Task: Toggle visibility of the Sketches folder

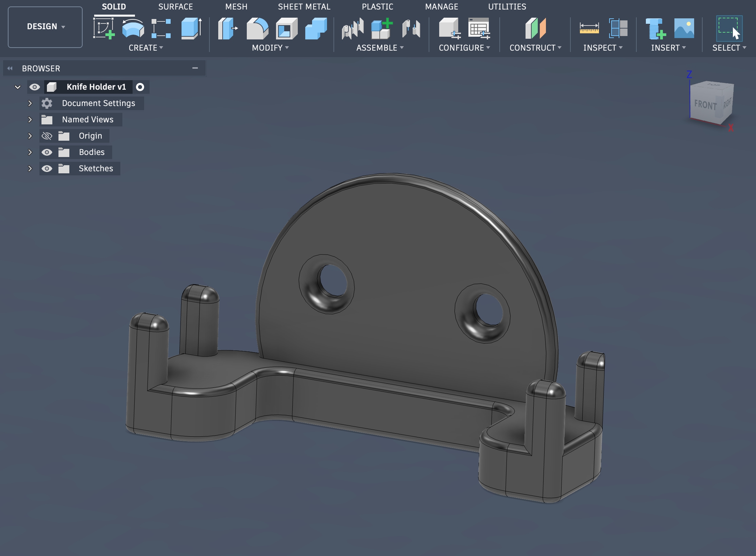Action: [x=47, y=168]
